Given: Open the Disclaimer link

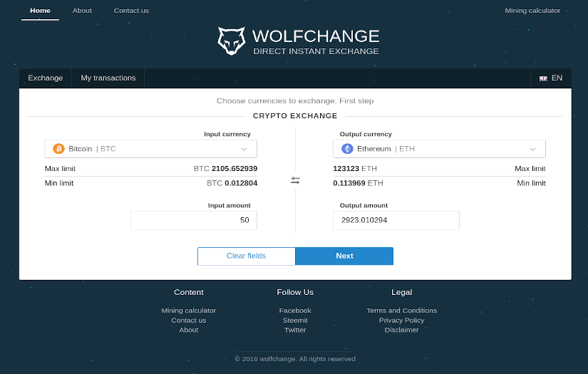Looking at the screenshot, I should [x=402, y=330].
